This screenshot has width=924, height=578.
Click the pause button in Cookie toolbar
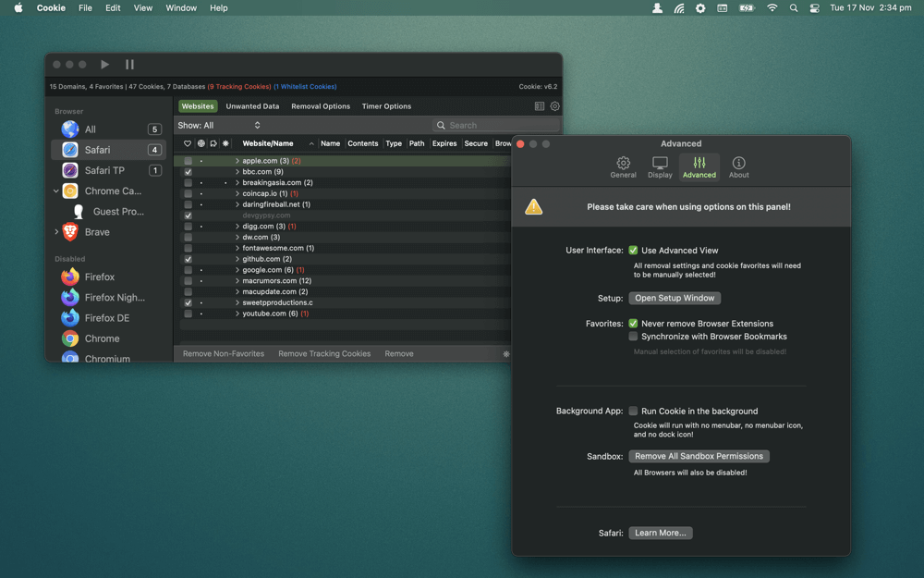tap(129, 65)
